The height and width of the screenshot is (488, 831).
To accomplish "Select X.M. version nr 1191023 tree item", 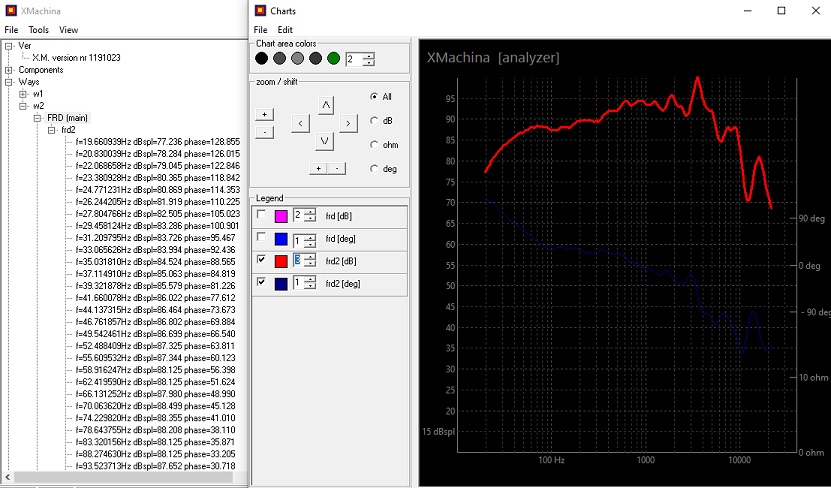I will pos(76,58).
